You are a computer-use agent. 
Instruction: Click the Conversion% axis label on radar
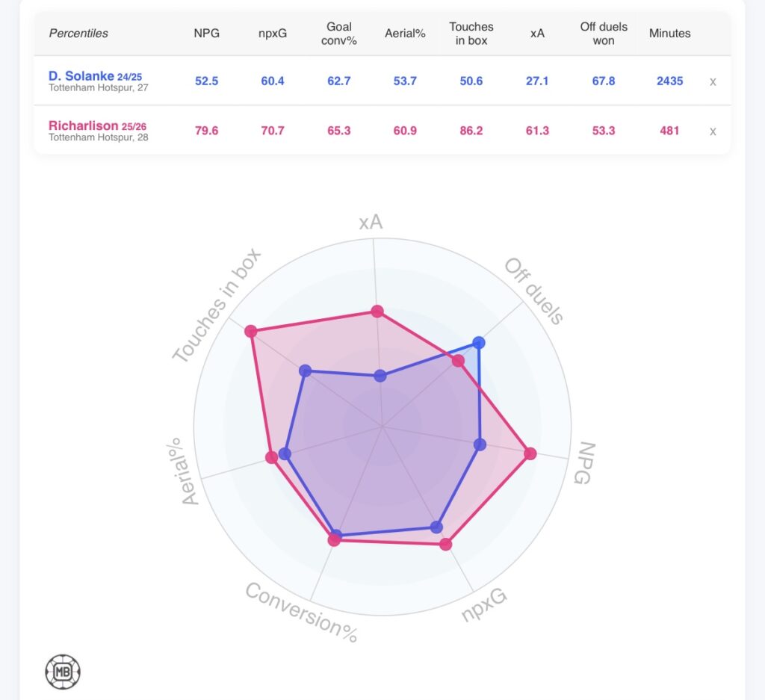[302, 613]
